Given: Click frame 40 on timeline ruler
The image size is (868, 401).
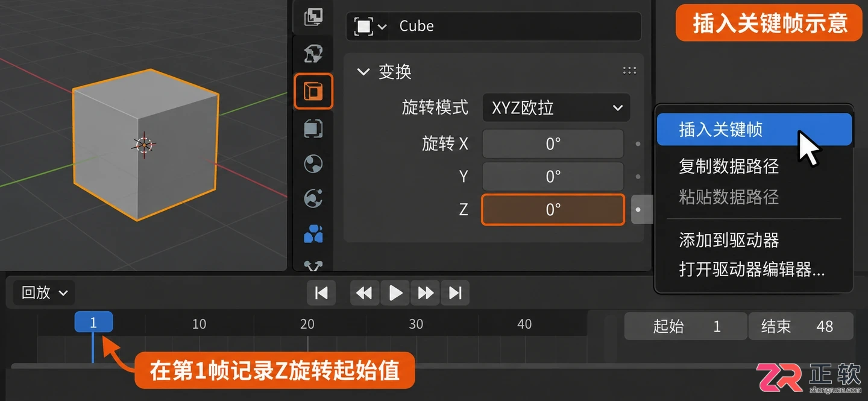Looking at the screenshot, I should click(x=524, y=324).
